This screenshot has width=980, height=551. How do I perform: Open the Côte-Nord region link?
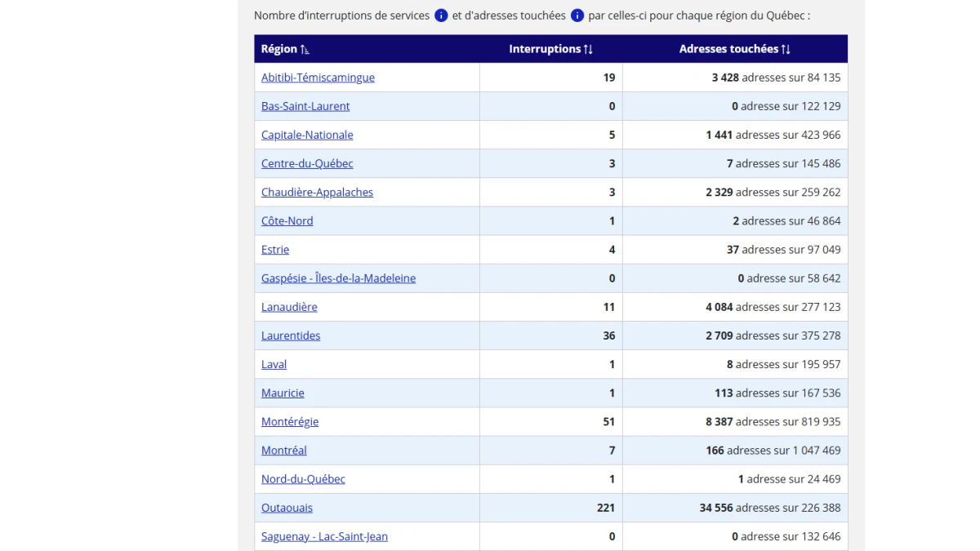coord(287,221)
